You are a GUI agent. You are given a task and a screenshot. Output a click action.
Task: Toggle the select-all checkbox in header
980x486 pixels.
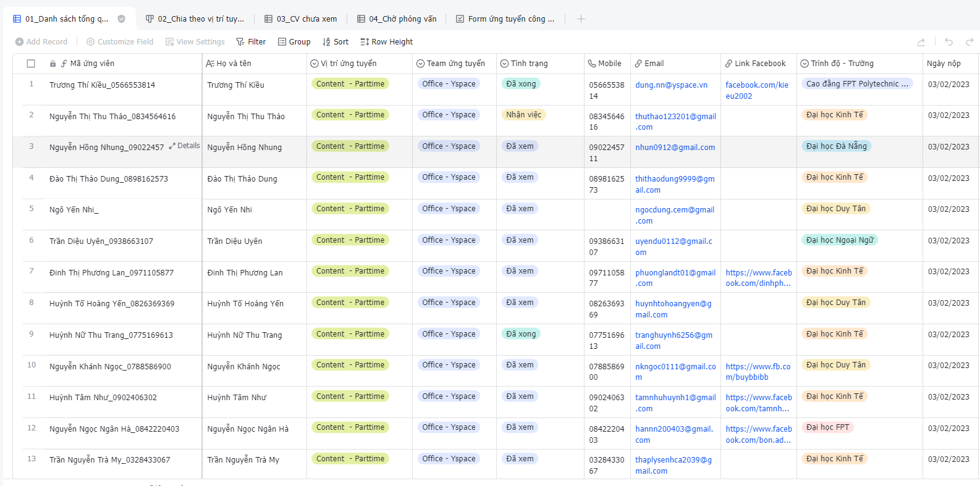pyautogui.click(x=31, y=64)
